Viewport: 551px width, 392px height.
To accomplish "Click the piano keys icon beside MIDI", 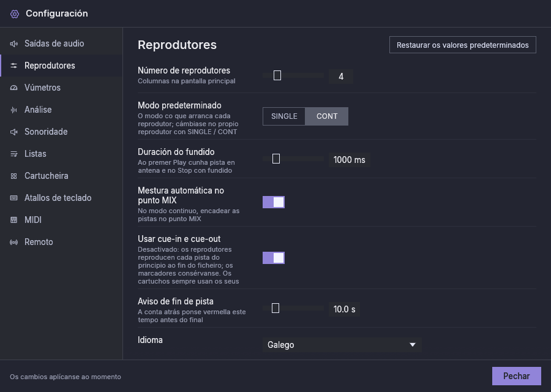I will coord(13,220).
